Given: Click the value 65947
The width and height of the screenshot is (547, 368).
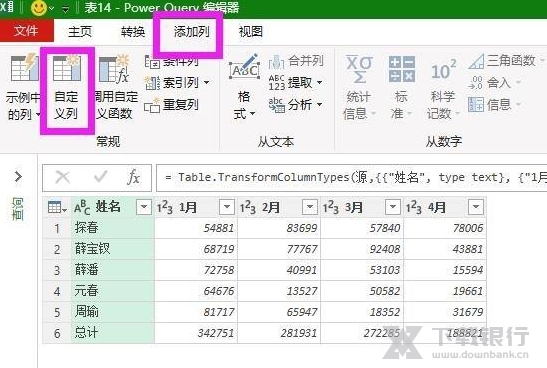Looking at the screenshot, I should point(302,312).
